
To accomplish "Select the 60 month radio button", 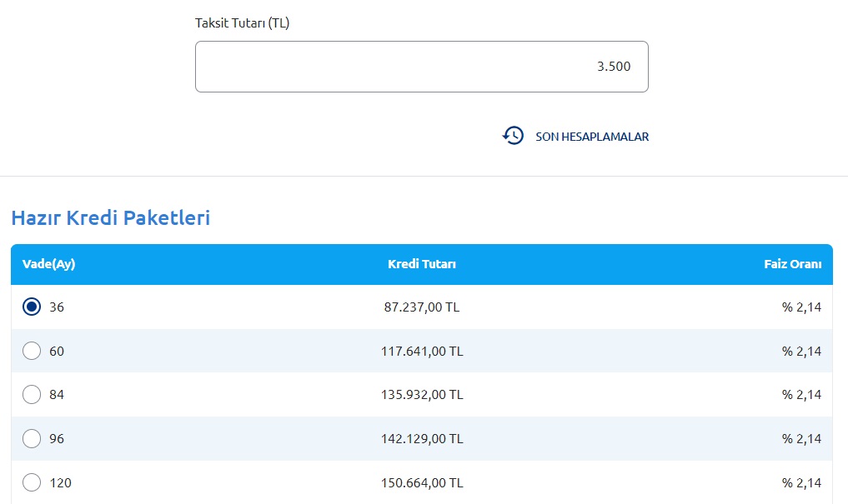I will coord(32,351).
